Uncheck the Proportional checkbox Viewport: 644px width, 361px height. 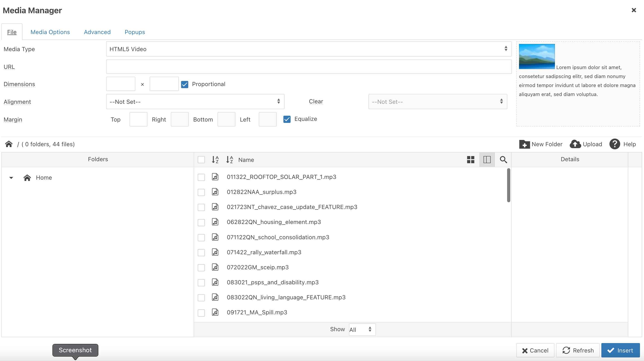pyautogui.click(x=184, y=85)
